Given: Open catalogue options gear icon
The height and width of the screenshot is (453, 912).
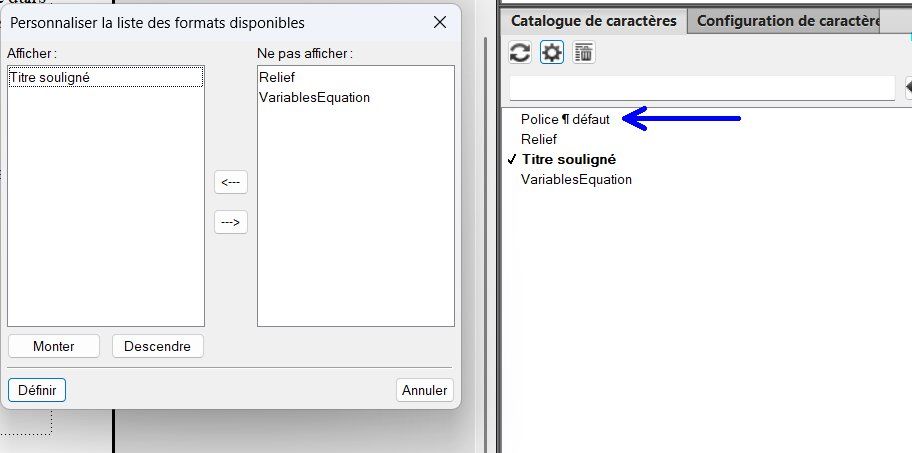Looking at the screenshot, I should coord(552,53).
